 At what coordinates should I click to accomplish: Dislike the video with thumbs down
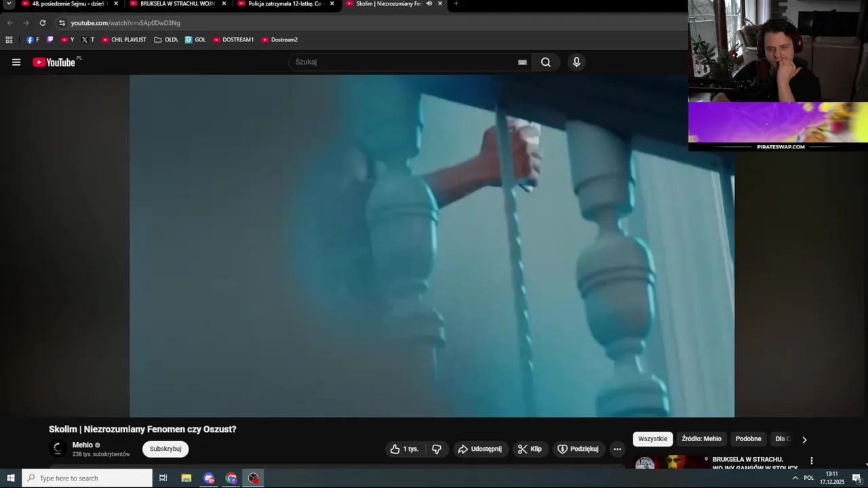pos(437,449)
